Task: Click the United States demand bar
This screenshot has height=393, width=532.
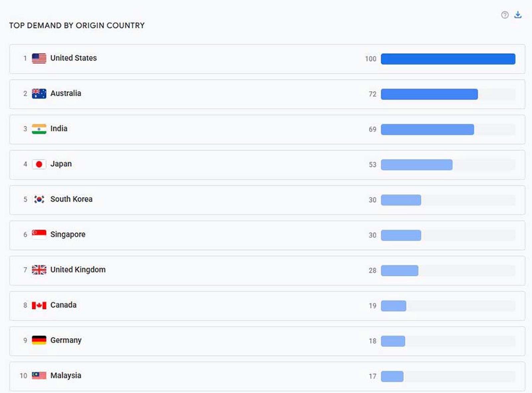Action: pyautogui.click(x=448, y=59)
